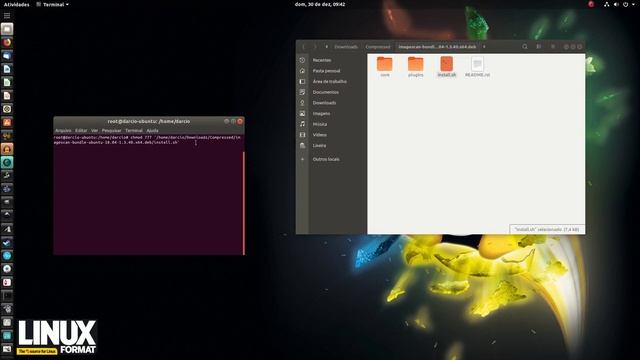Click the search icon in file manager

(x=525, y=47)
